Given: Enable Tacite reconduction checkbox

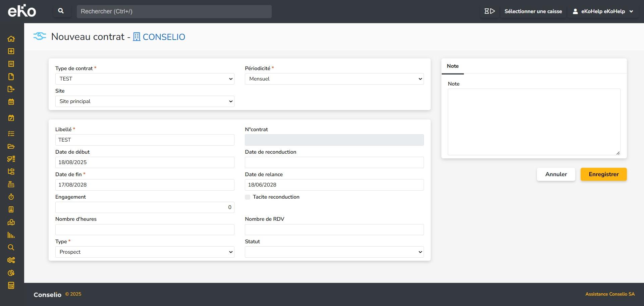Looking at the screenshot, I should point(248,197).
